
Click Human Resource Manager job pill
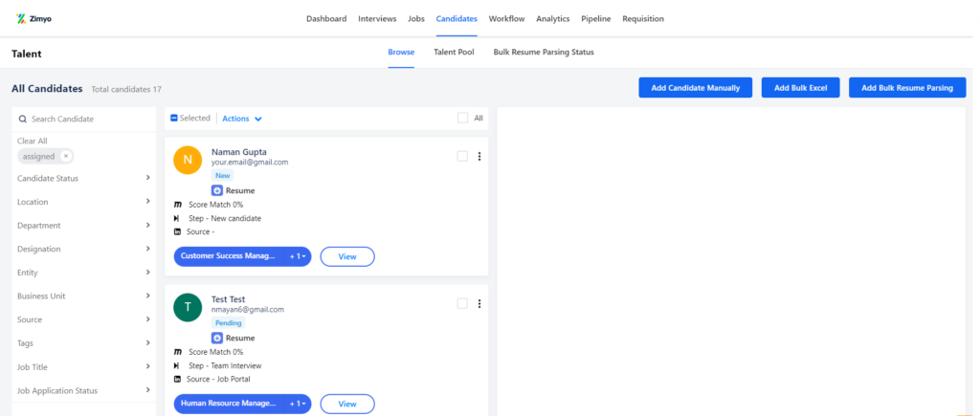pyautogui.click(x=228, y=405)
